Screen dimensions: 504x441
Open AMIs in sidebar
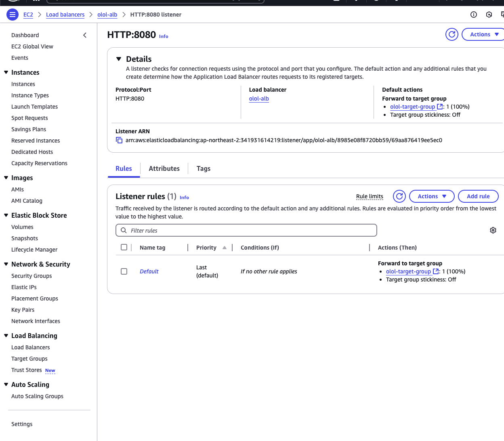17,189
